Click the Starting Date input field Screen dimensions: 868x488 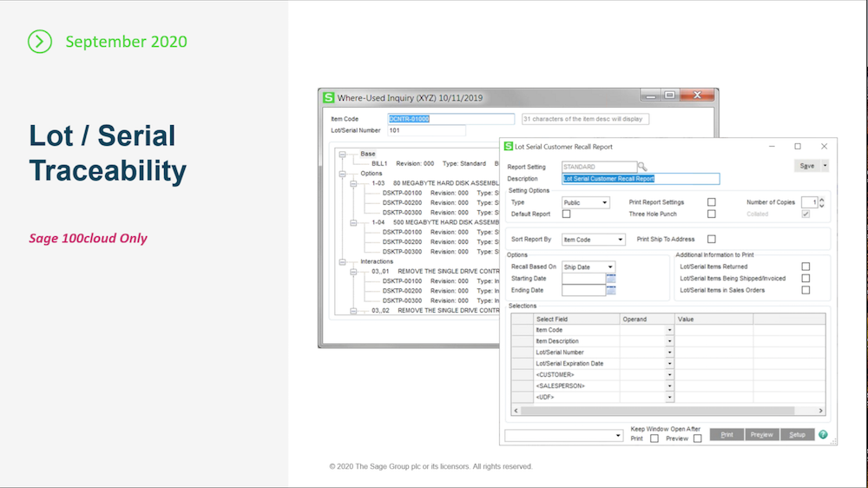pyautogui.click(x=583, y=279)
